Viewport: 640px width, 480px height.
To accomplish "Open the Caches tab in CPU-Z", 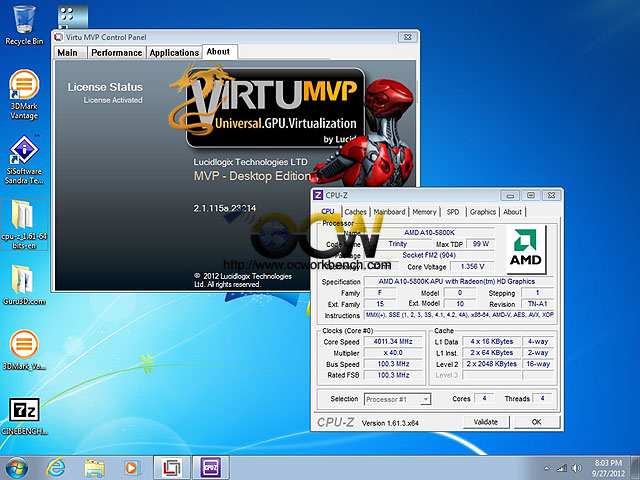I will point(355,212).
